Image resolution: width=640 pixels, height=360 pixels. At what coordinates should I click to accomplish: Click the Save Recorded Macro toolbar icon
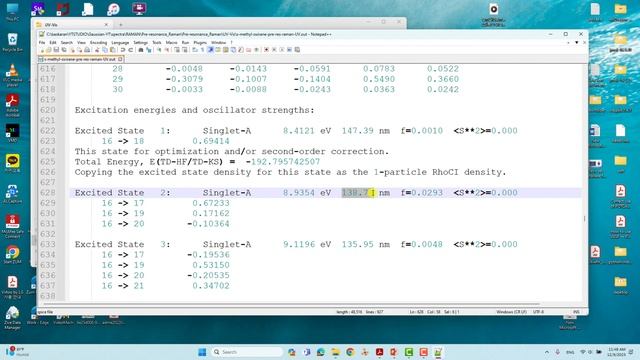coord(298,50)
